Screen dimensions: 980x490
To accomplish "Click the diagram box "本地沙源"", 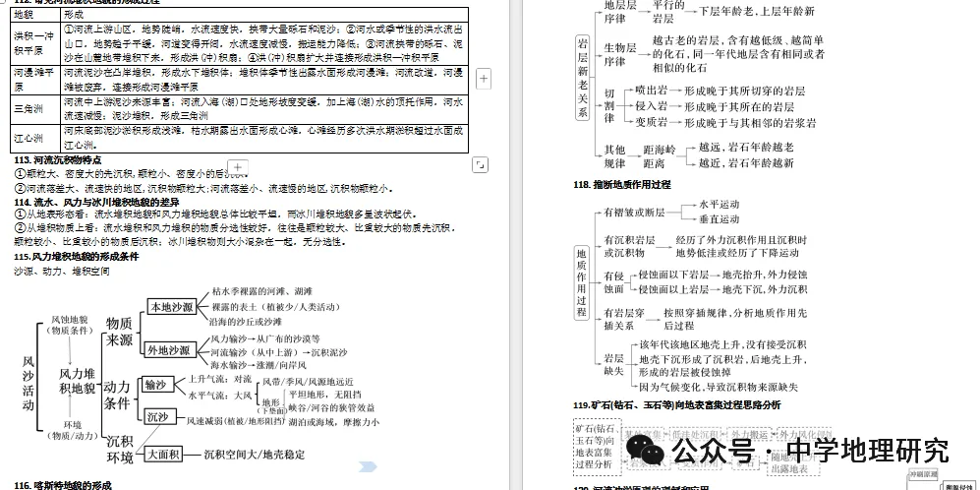I will (x=171, y=307).
